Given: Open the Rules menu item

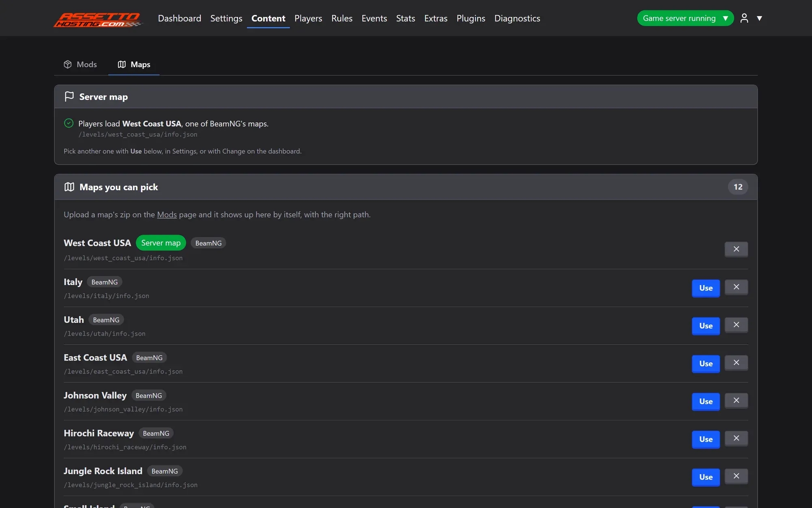Looking at the screenshot, I should [342, 18].
